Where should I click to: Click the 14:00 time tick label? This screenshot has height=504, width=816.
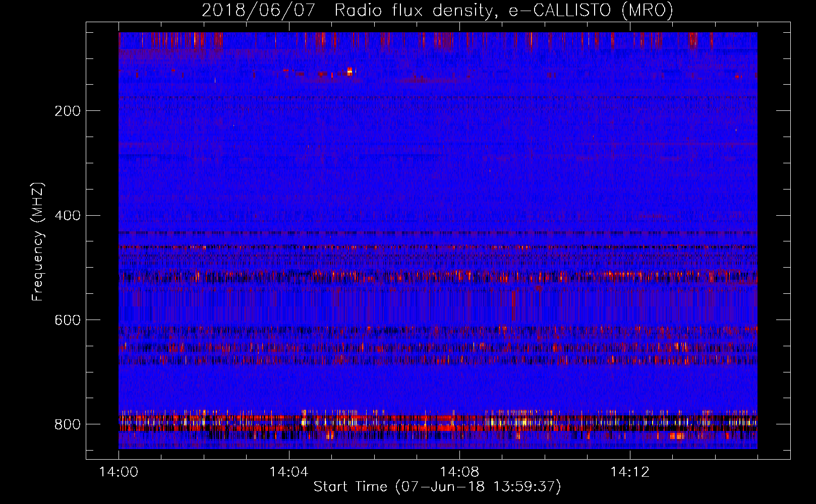coord(119,472)
